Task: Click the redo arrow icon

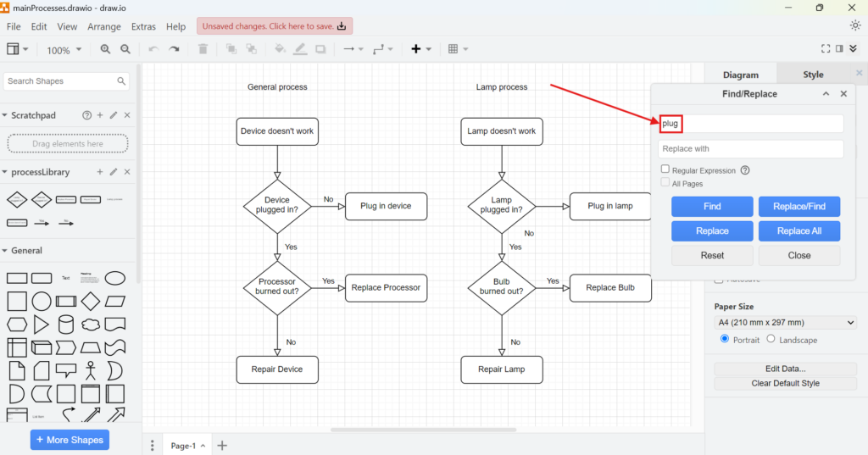Action: 174,50
